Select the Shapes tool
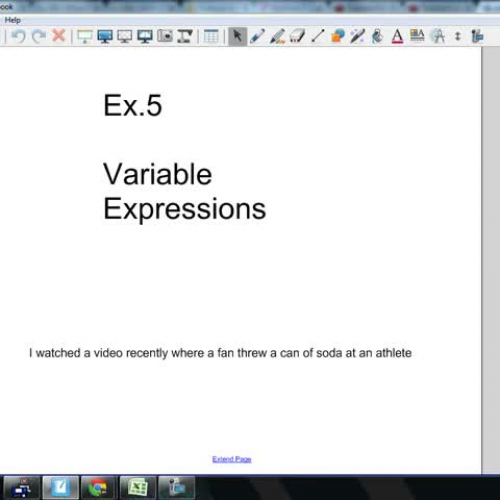Image resolution: width=500 pixels, height=500 pixels. click(337, 36)
